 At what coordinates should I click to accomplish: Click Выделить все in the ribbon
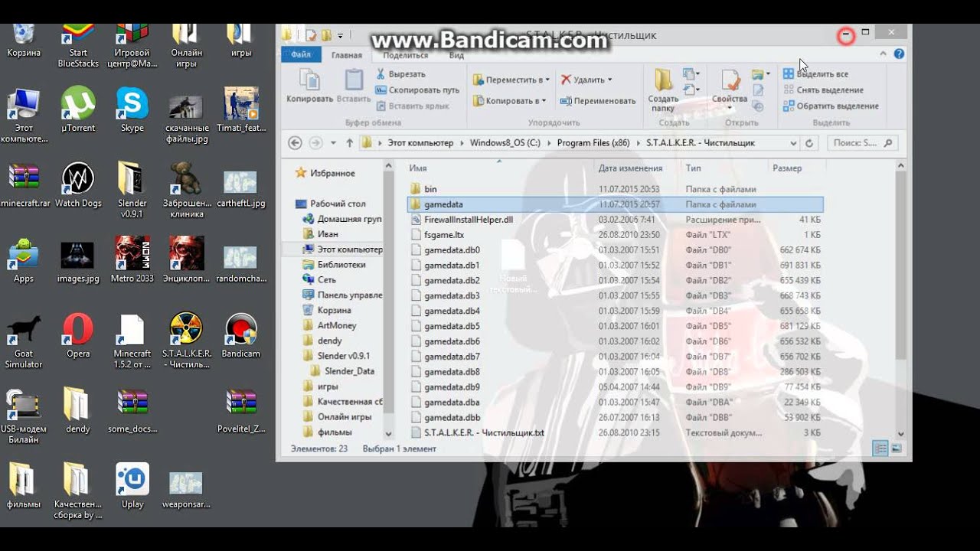[815, 74]
